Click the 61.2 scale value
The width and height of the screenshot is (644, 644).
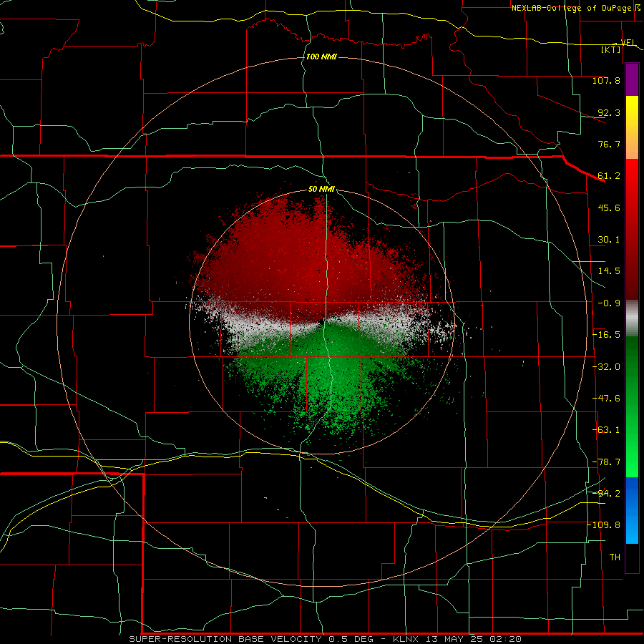(609, 176)
